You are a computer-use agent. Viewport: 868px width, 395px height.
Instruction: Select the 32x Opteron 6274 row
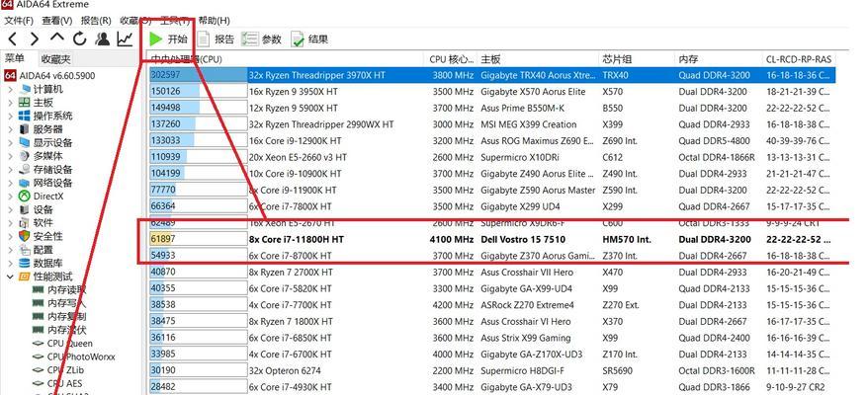(492, 370)
